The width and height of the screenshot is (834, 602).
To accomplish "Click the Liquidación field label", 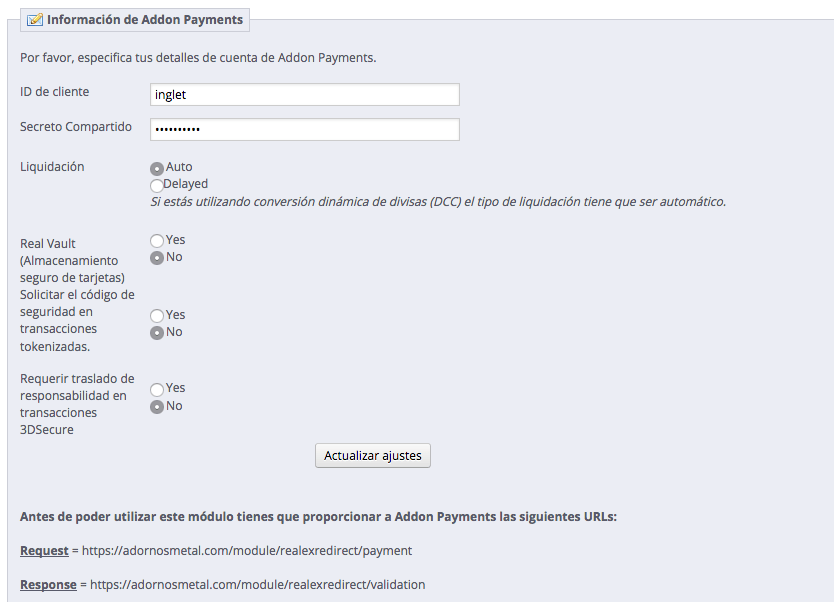I will (52, 167).
